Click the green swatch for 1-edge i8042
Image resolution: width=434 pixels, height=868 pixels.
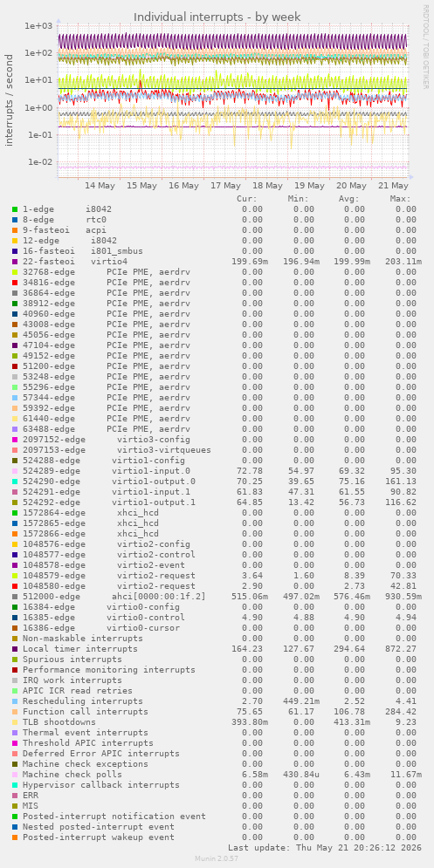(15, 209)
